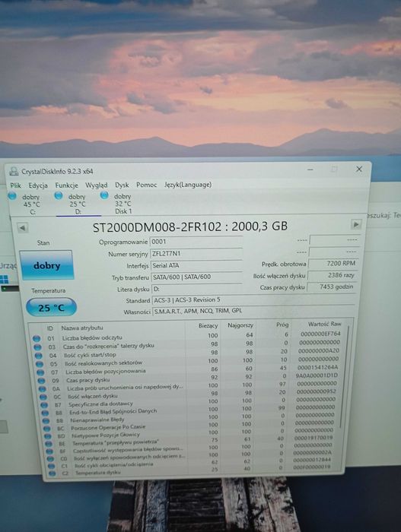Select 'Ilość realokowanych sektorów' attribute name

click(x=103, y=363)
